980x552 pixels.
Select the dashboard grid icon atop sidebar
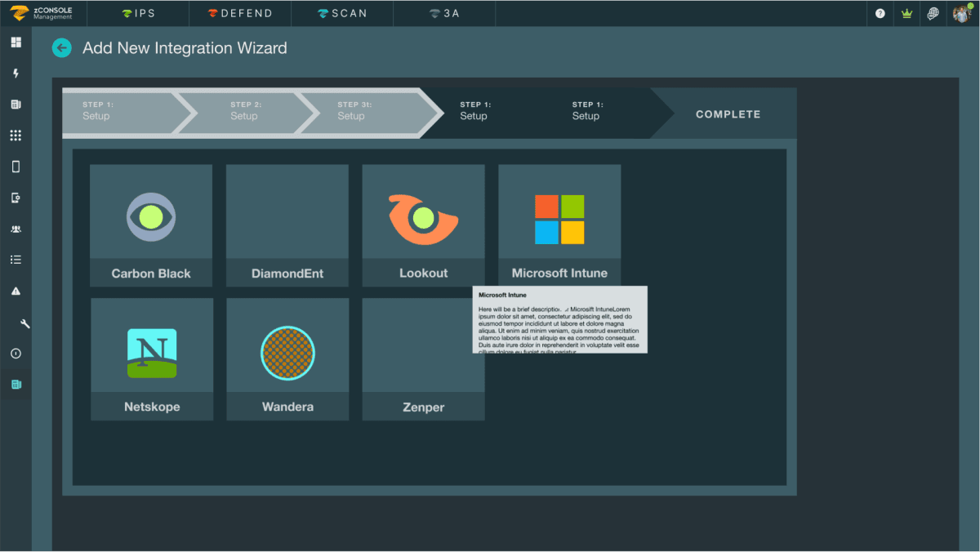(16, 42)
